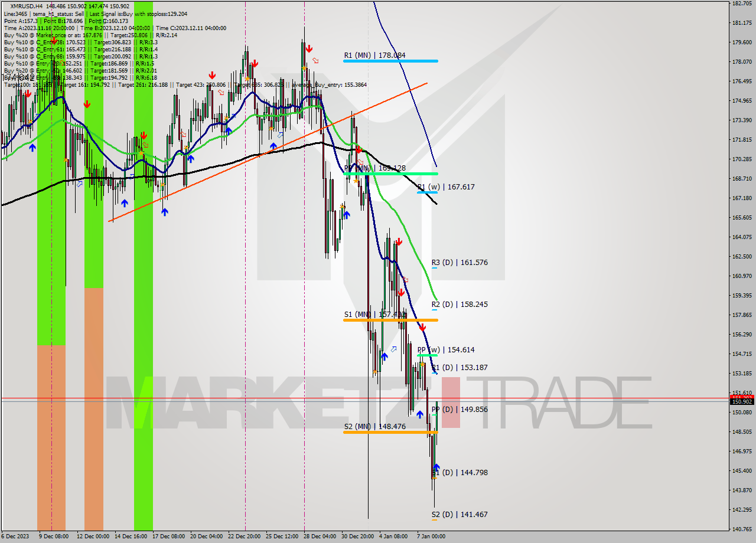Select the 22 Dec 20:00 date label
Viewport: 756px width, 543px height.
click(x=245, y=536)
